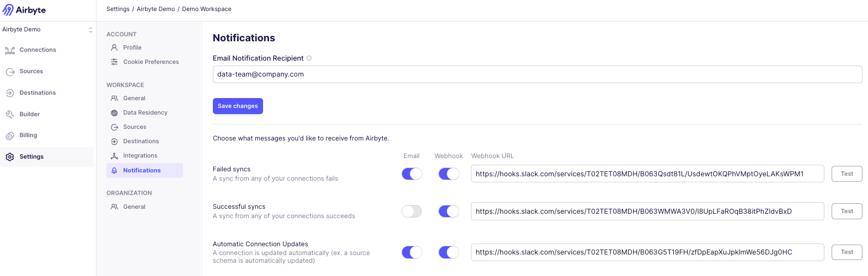This screenshot has width=868, height=276.
Task: Click the Save changes button
Action: click(x=238, y=106)
